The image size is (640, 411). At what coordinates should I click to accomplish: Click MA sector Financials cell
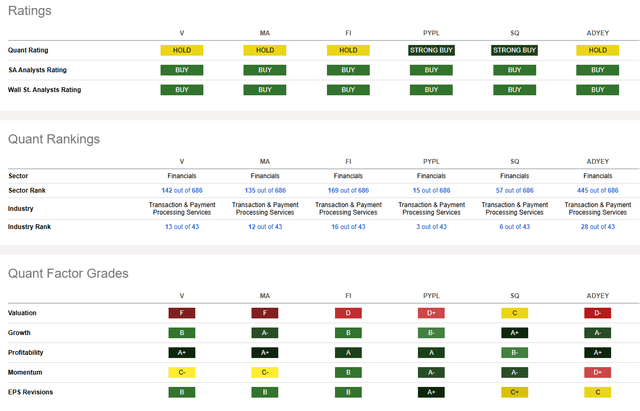click(265, 176)
